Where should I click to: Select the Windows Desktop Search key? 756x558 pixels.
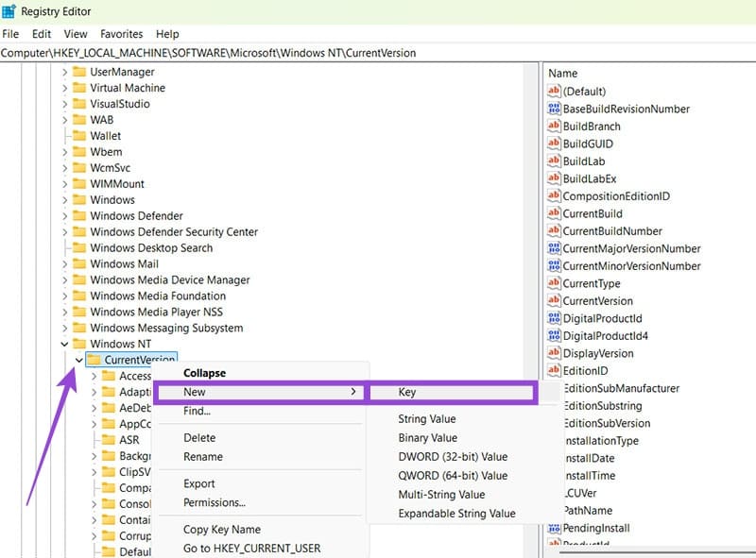point(151,247)
